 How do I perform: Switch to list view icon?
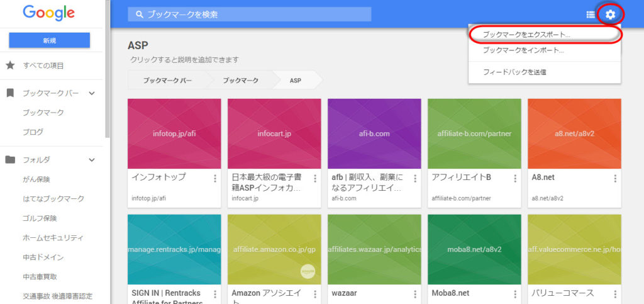(590, 14)
